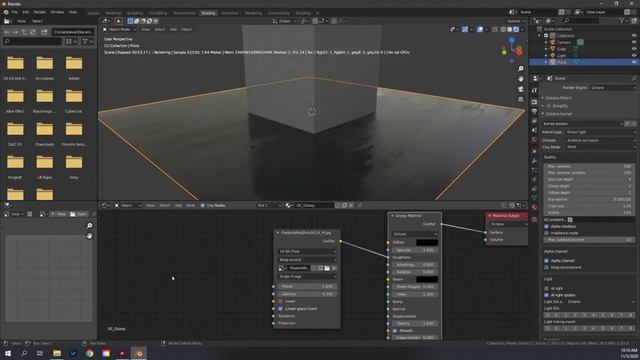Click the outliner filter funnel icon
The image size is (640, 360).
tap(622, 20)
